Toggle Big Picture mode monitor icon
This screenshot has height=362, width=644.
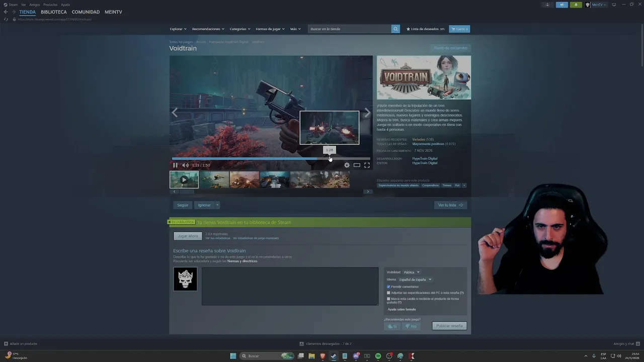point(614,5)
